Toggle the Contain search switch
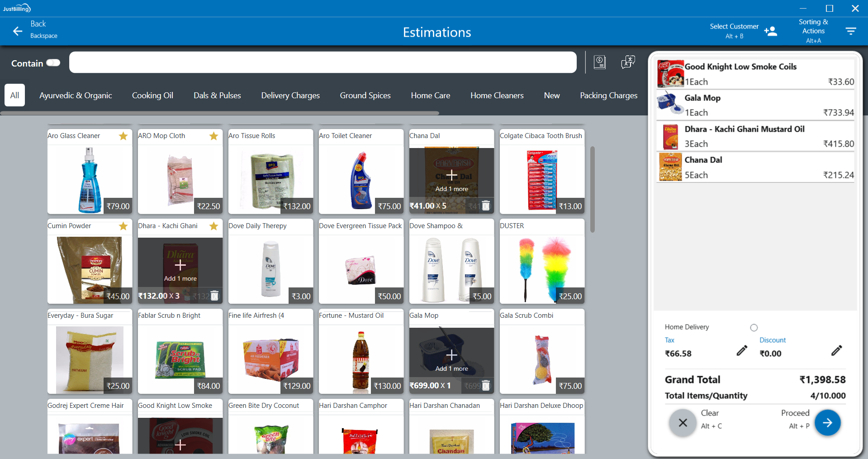 tap(53, 63)
